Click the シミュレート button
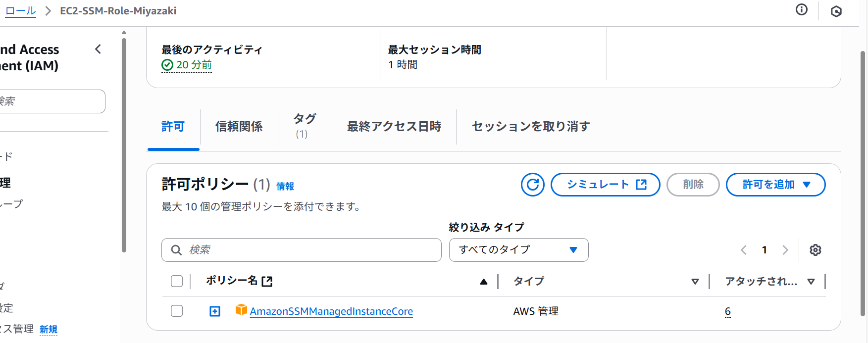Screen dimensions: 868x343 [605, 185]
